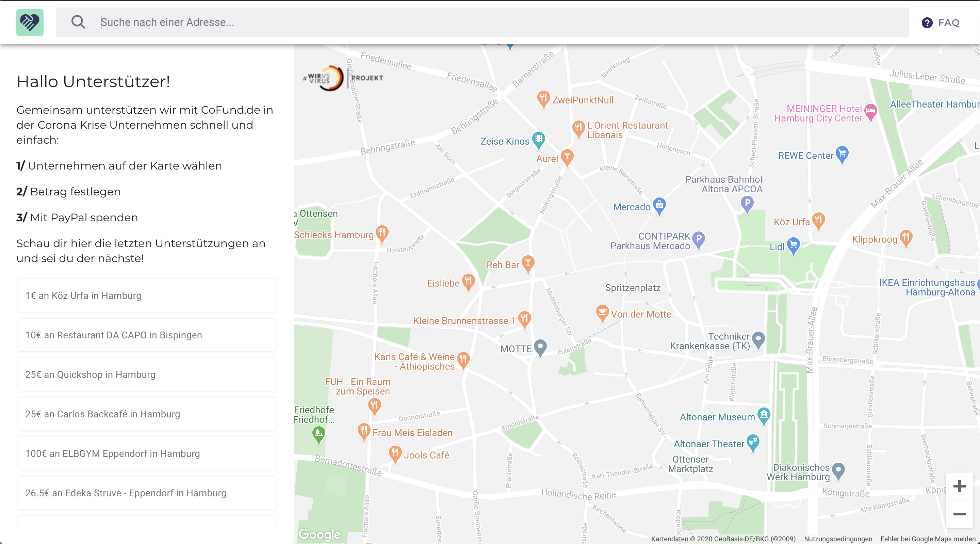This screenshot has height=544, width=980.
Task: Click the search magnifier icon
Action: click(x=78, y=22)
